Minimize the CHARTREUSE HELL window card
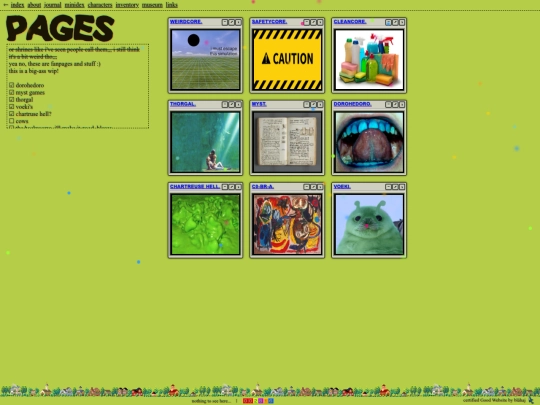Viewport: 540px width, 405px height. (225, 187)
